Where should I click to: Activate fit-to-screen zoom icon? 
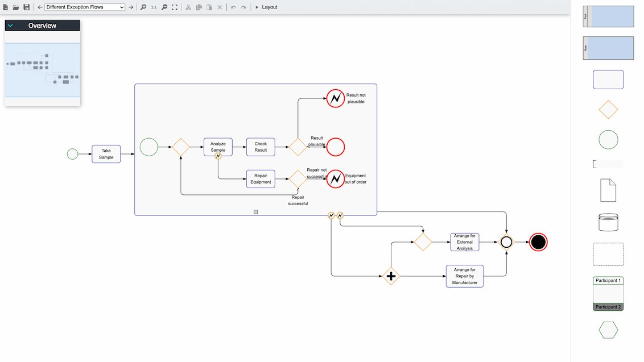click(x=174, y=7)
